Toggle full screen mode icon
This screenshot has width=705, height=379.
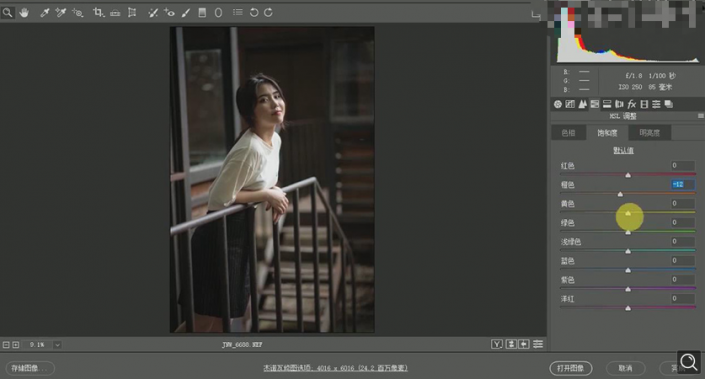point(535,15)
